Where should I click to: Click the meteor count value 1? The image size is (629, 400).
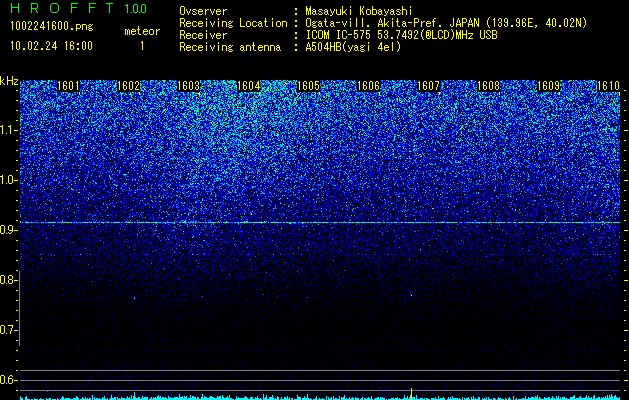pos(142,46)
